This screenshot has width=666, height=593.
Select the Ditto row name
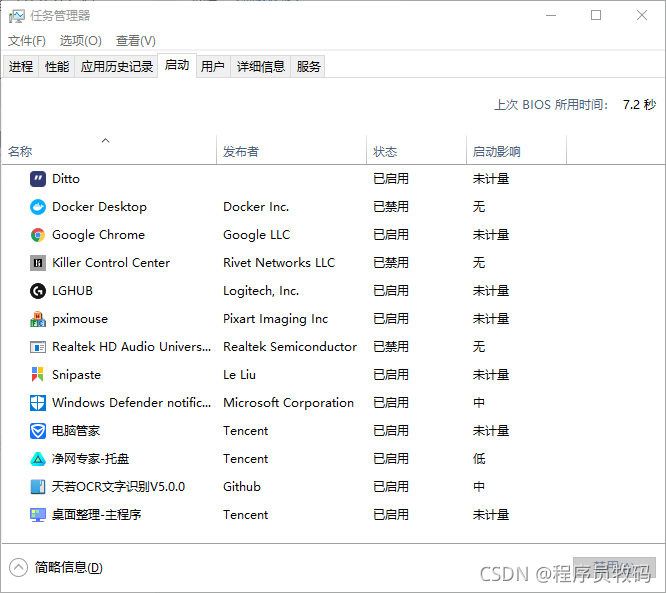(66, 179)
